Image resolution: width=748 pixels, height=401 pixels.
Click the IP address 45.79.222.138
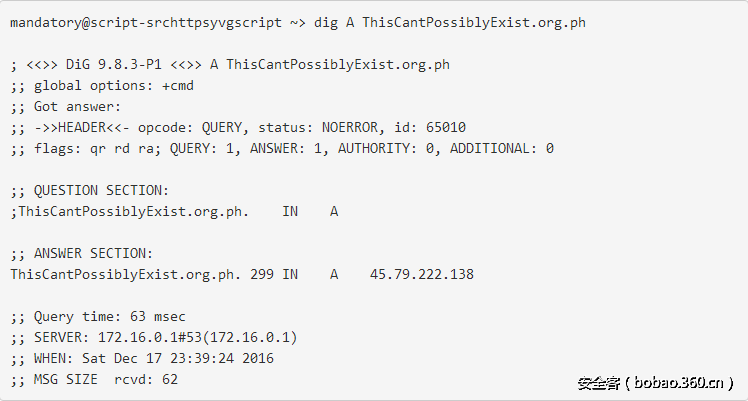tap(421, 274)
